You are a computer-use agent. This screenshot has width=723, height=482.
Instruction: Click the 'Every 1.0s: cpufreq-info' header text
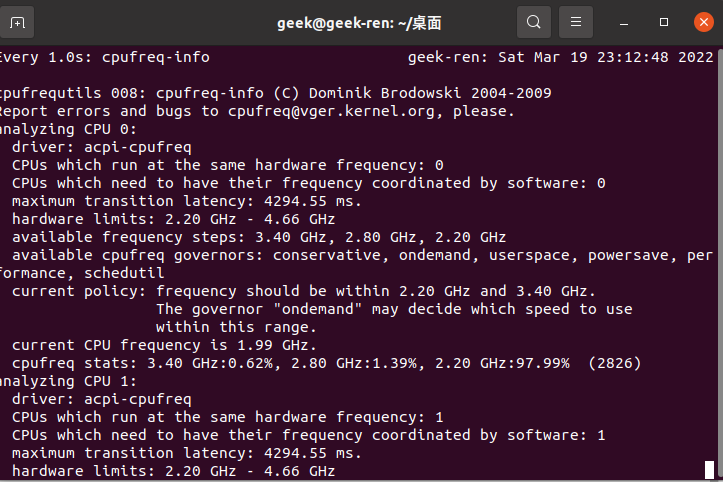(x=105, y=57)
